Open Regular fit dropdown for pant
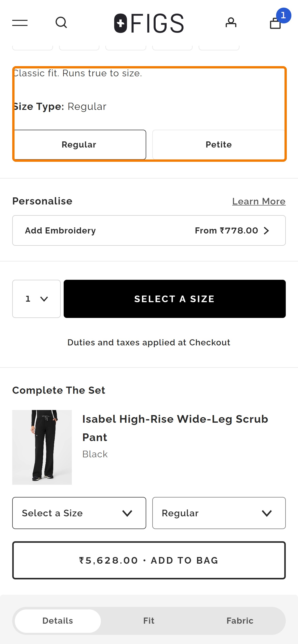 click(219, 513)
